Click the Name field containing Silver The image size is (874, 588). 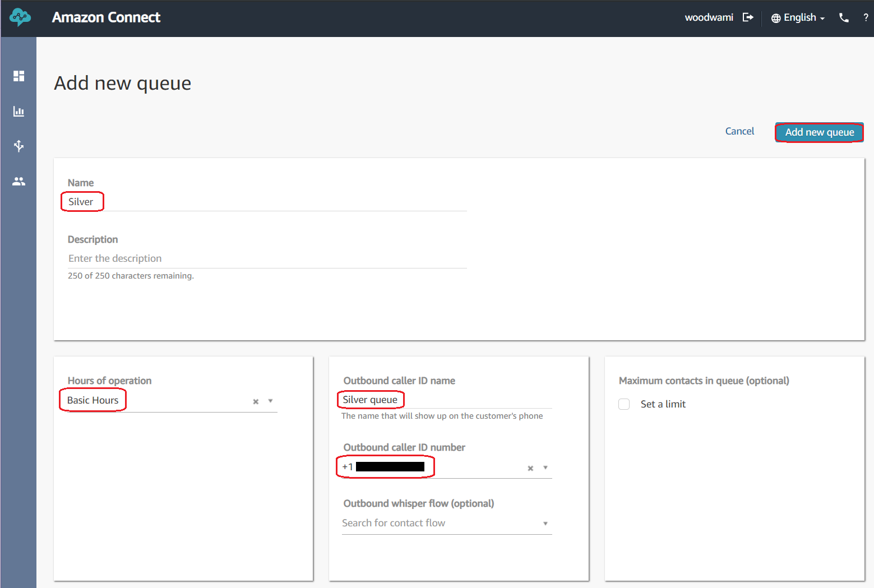[267, 202]
